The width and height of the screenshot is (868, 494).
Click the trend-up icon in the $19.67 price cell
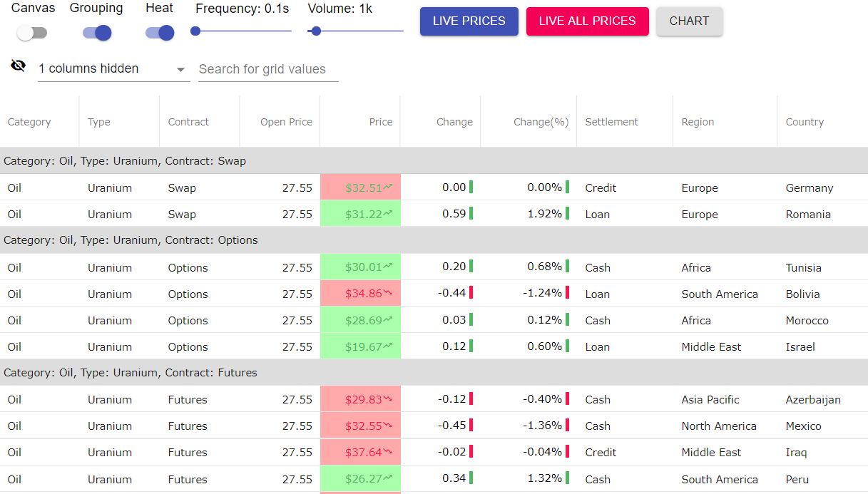pos(388,346)
